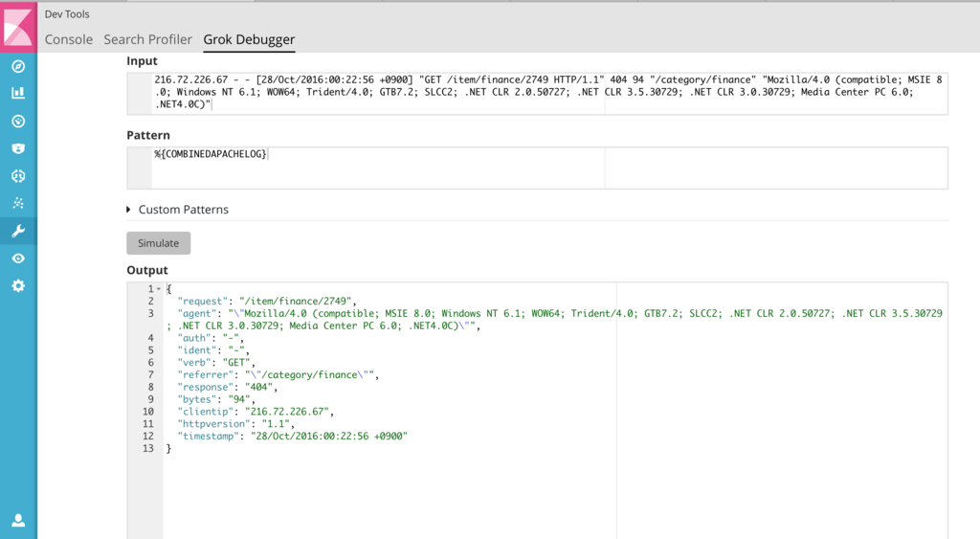Click the "agent" line in the output
980x539 pixels.
[x=554, y=320]
